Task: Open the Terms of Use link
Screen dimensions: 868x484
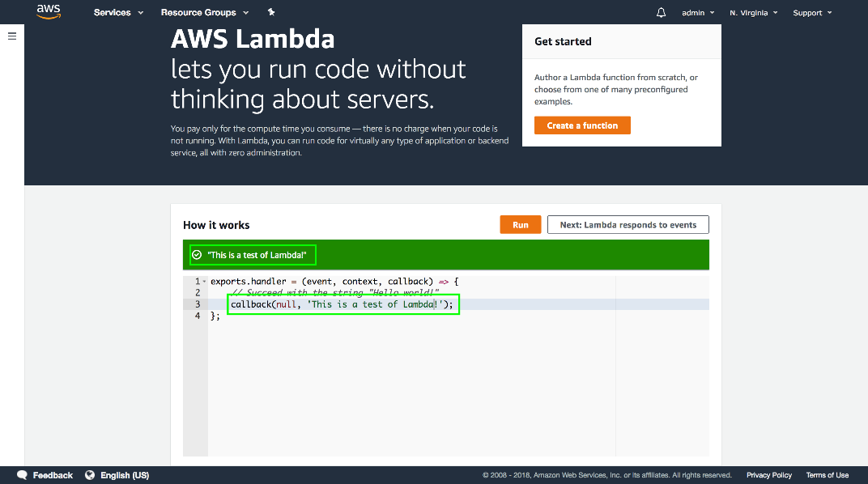Action: pyautogui.click(x=827, y=475)
